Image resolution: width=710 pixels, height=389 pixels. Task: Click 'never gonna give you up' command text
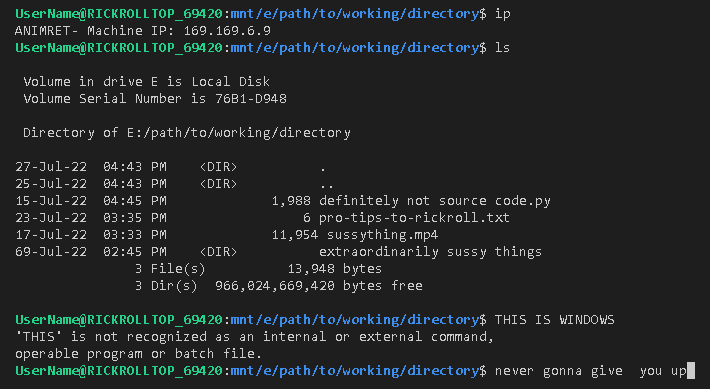591,371
